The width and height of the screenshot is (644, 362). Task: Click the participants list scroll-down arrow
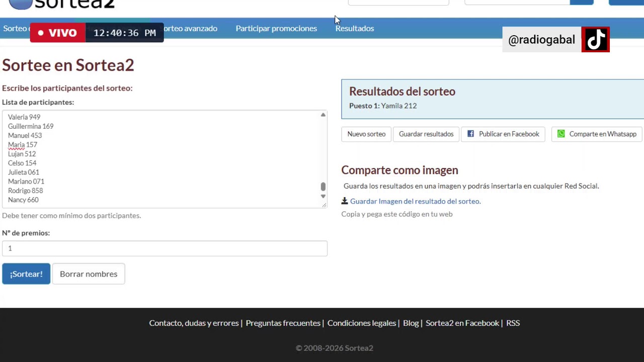323,197
